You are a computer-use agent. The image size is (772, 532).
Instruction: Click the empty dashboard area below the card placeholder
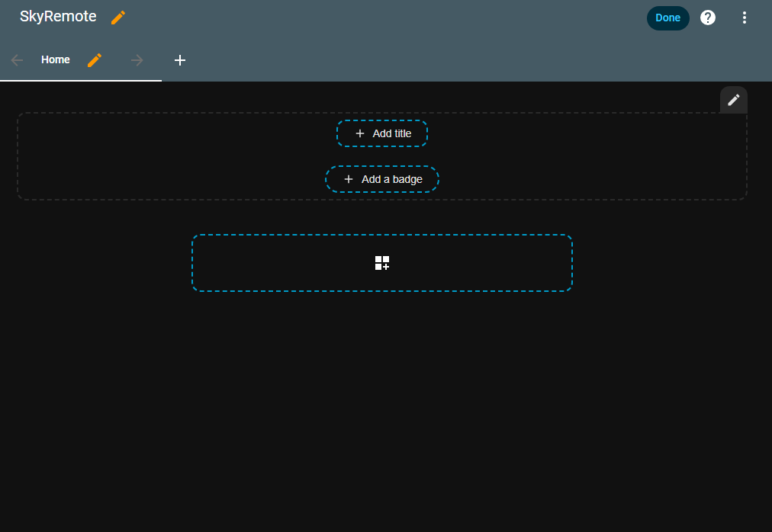381,412
